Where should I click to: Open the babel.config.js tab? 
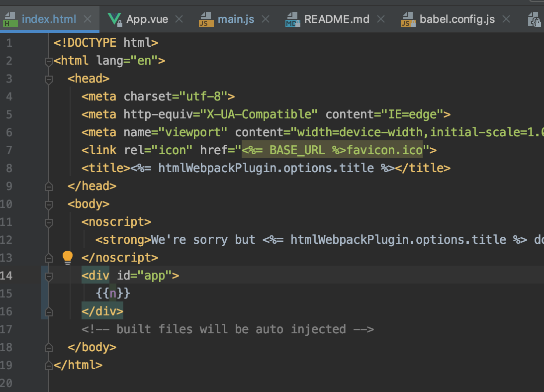457,19
